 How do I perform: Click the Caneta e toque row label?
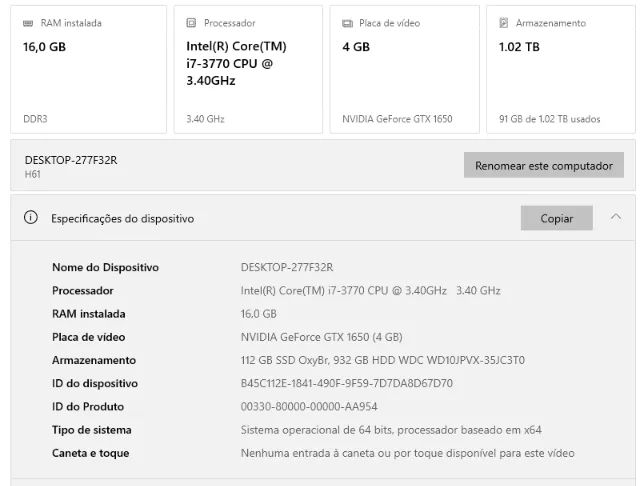(x=90, y=453)
